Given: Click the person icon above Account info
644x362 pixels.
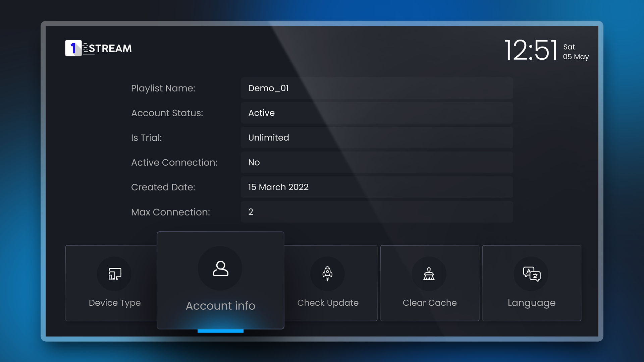Looking at the screenshot, I should [220, 268].
